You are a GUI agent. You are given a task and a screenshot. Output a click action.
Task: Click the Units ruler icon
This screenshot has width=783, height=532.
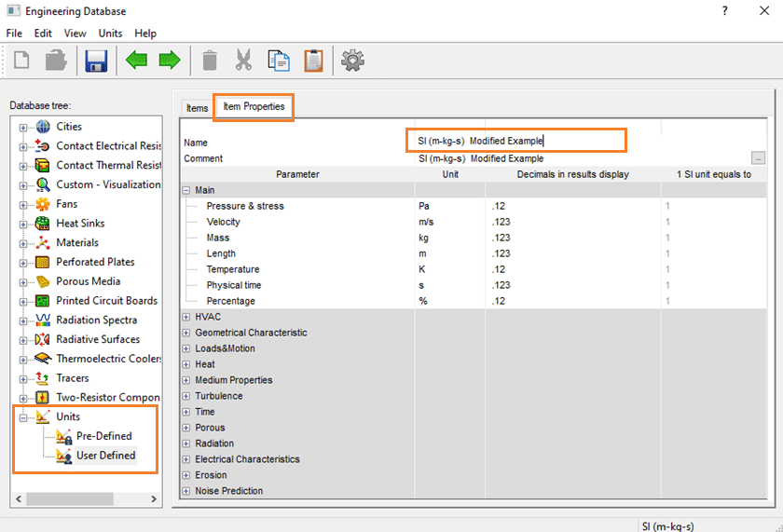(x=43, y=416)
